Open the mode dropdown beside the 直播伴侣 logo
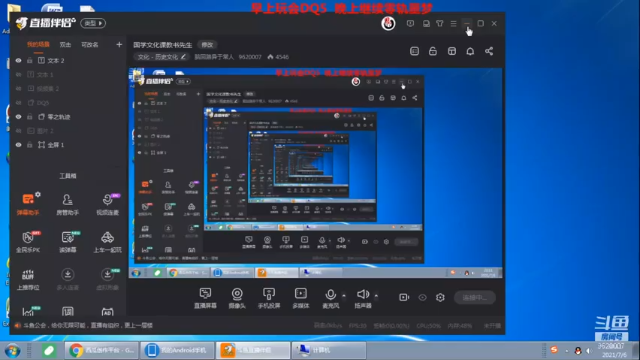This screenshot has height=360, width=640. [x=93, y=23]
